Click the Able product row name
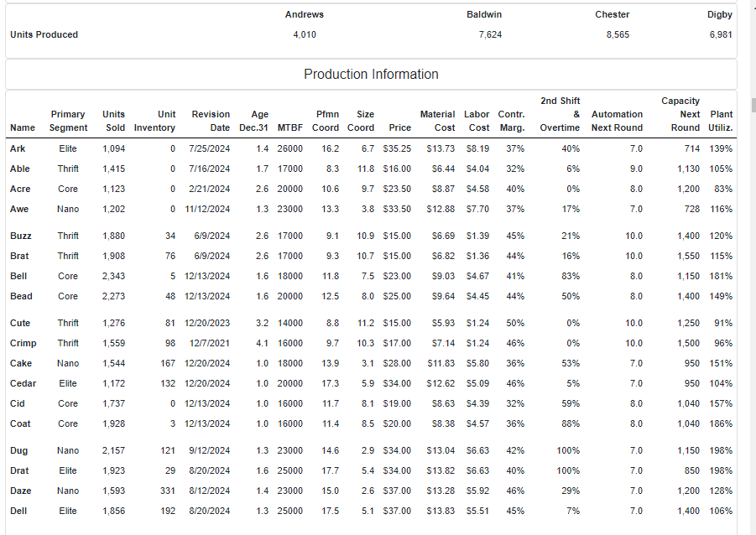 click(20, 169)
